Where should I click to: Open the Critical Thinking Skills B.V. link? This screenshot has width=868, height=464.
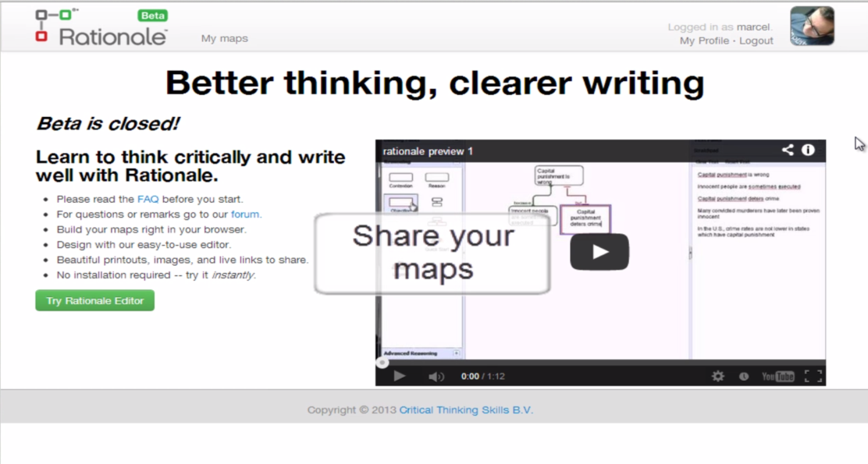pos(466,410)
